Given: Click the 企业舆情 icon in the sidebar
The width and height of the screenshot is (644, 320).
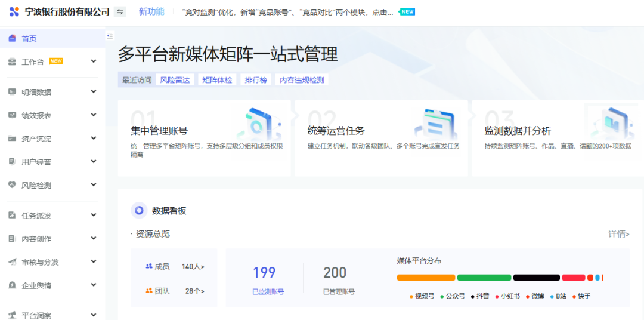Looking at the screenshot, I should [12, 285].
